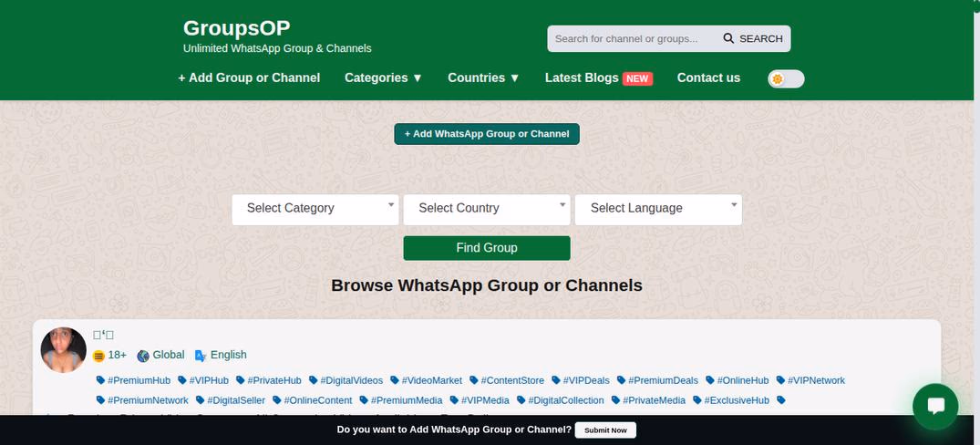The height and width of the screenshot is (445, 980).
Task: Select the #VideoMarket tag
Action: (427, 380)
